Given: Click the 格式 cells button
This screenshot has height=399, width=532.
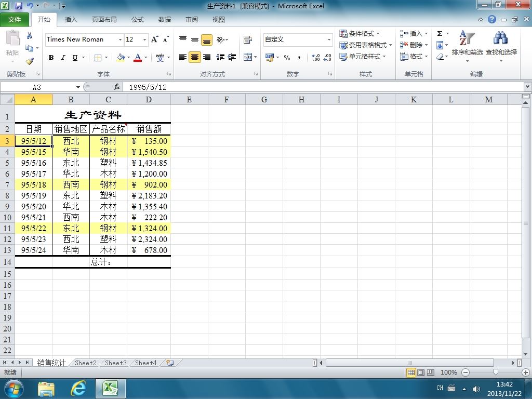Looking at the screenshot, I should [414, 57].
